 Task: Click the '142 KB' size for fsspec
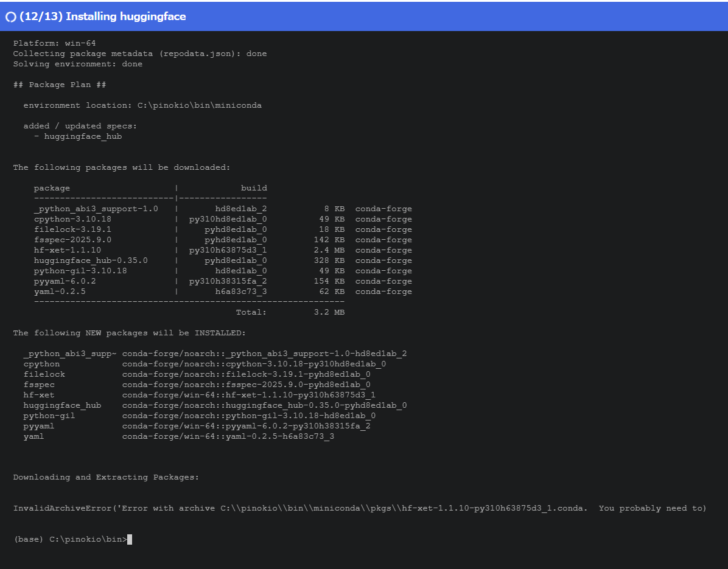pos(329,240)
